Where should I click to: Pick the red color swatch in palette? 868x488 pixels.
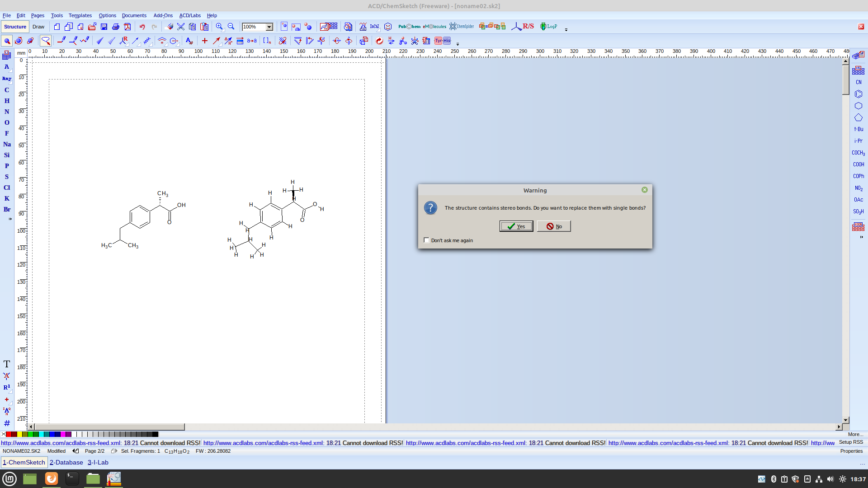pyautogui.click(x=9, y=434)
